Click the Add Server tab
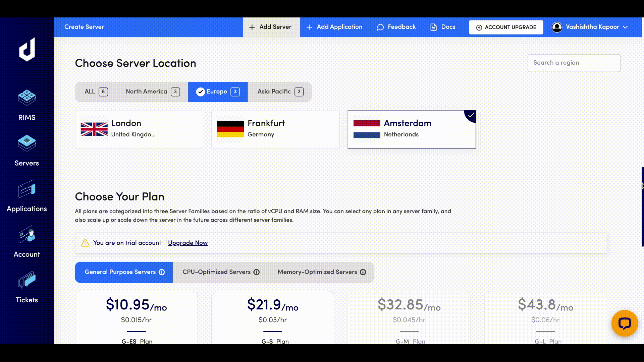Viewport: 644px width, 362px height. click(x=271, y=27)
